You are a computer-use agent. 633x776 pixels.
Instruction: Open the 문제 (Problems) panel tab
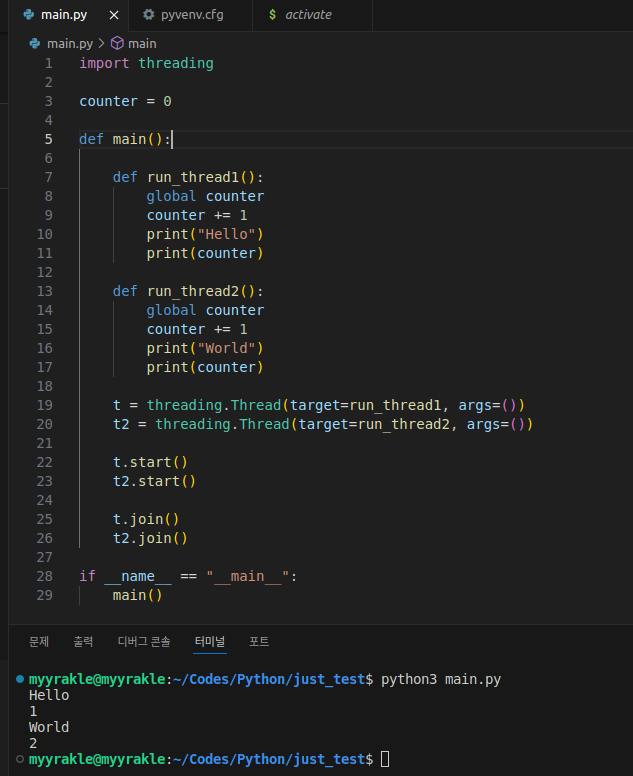coord(39,641)
